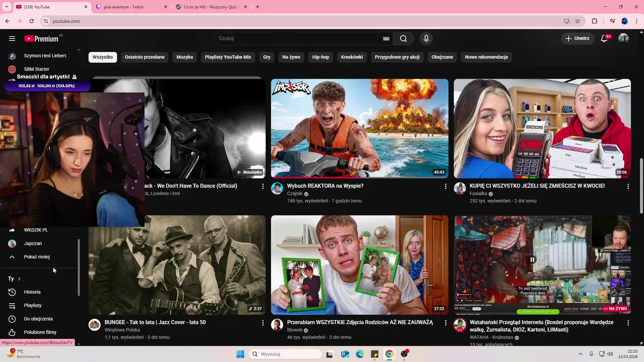Image resolution: width=644 pixels, height=362 pixels.
Task: Select Playlisty YouTube Mix chip
Action: pyautogui.click(x=228, y=57)
